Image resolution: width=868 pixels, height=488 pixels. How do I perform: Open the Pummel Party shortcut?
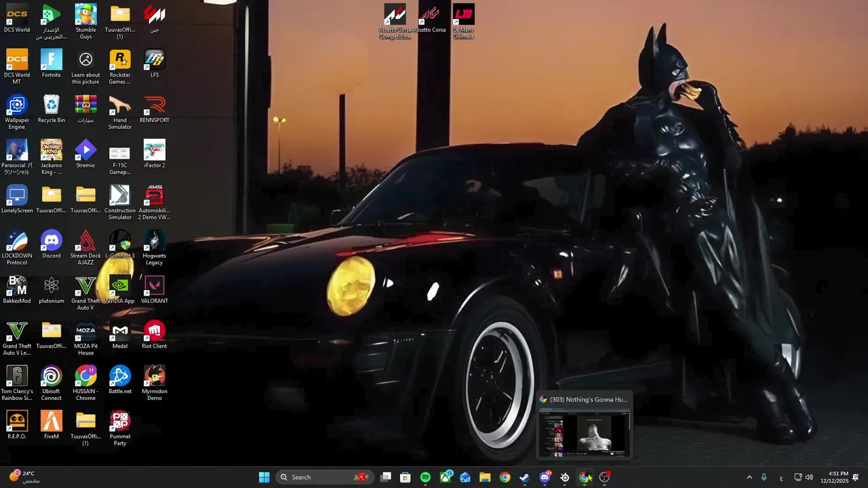[120, 428]
